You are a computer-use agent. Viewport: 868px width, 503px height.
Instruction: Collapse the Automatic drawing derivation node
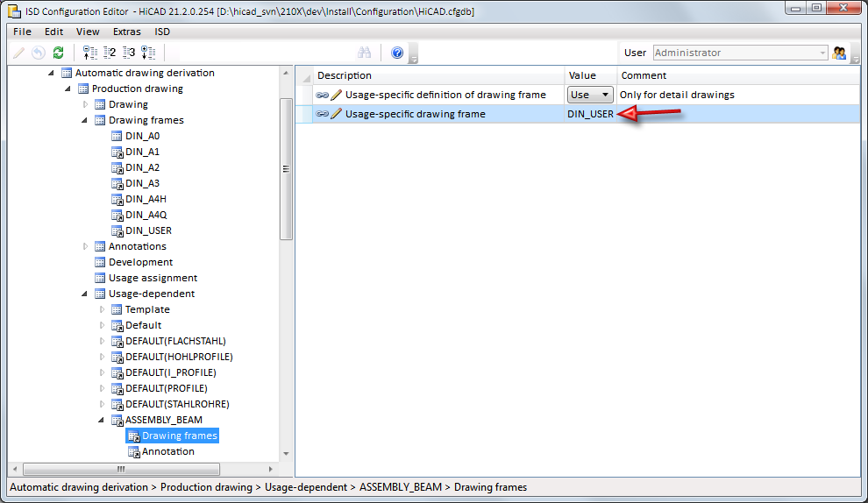click(x=51, y=73)
